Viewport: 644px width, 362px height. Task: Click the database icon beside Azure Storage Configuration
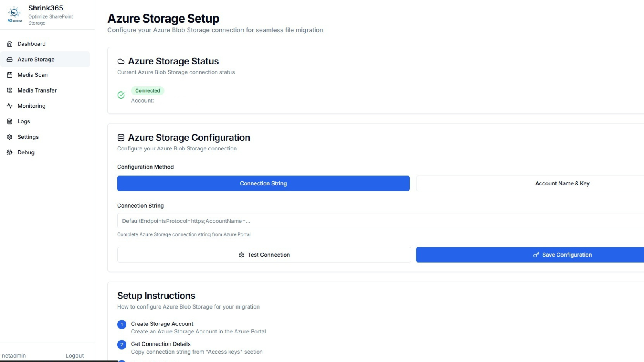[x=121, y=138]
